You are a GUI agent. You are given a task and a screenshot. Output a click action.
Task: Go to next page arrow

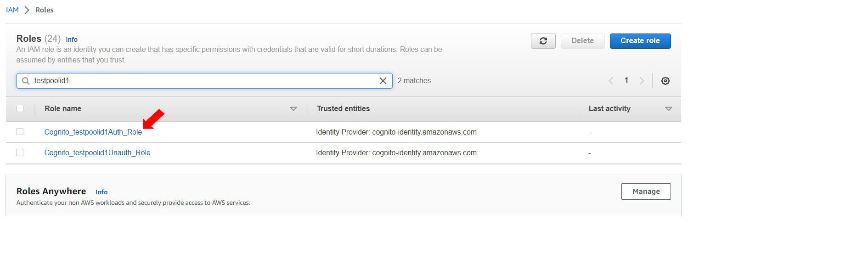642,81
